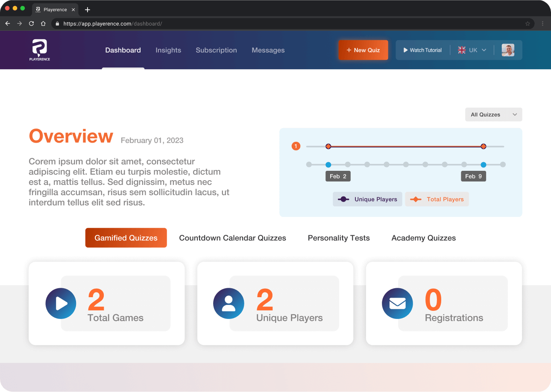Expand the UK language selector chevron

pyautogui.click(x=484, y=50)
